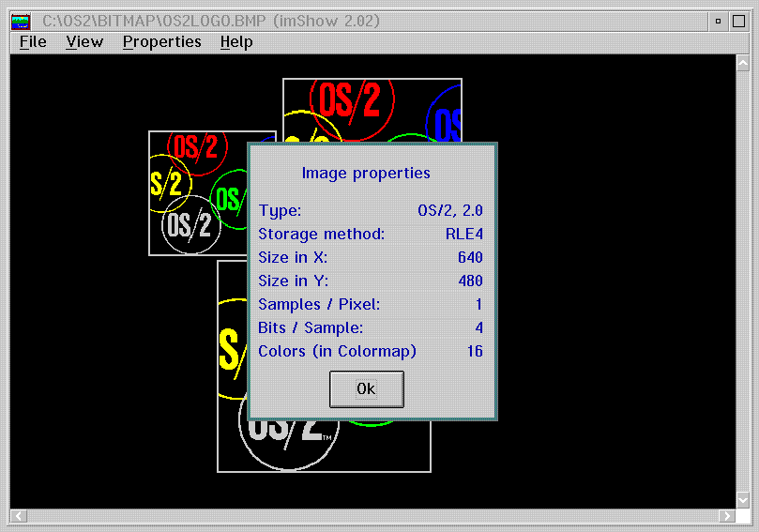The image size is (759, 532).
Task: Open the Properties menu
Action: click(161, 42)
